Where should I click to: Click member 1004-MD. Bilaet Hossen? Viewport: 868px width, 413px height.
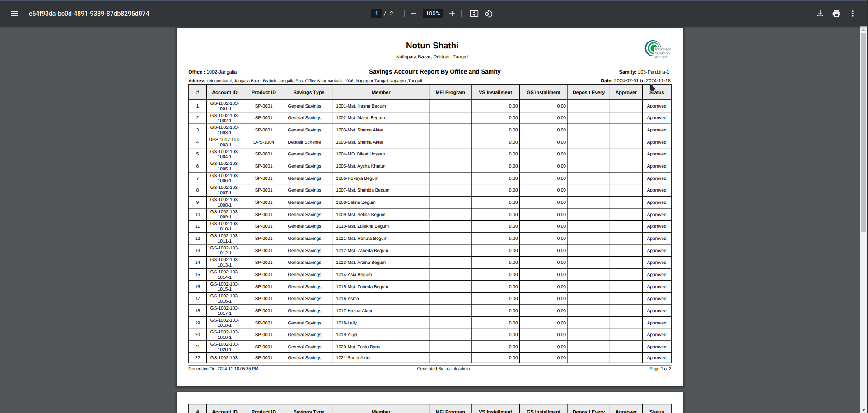(360, 154)
